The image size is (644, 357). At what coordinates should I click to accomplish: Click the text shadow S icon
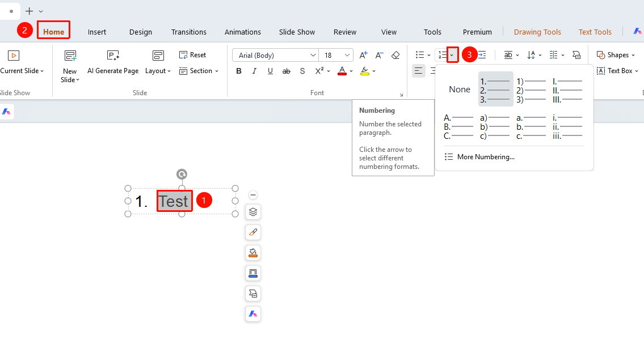[x=302, y=71]
